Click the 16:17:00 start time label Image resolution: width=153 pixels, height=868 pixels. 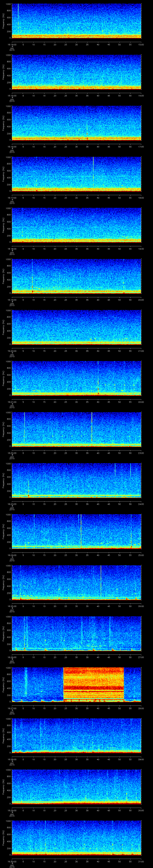click(x=12, y=198)
